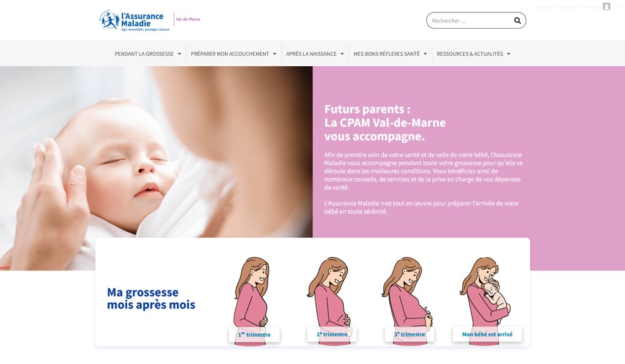Image resolution: width=625 pixels, height=364 pixels.
Task: Expand the Pendant la grossesse dropdown arrow
Action: point(179,54)
